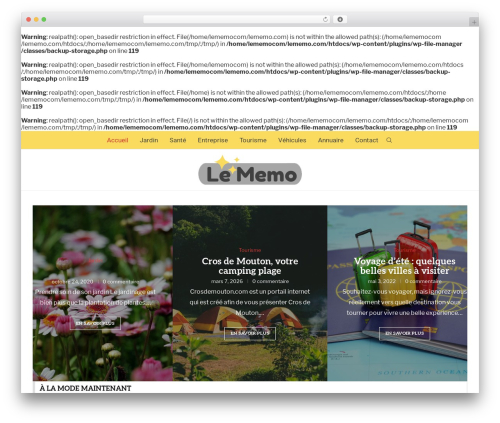Image resolution: width=500 pixels, height=423 pixels.
Task: Go to the Contact menu item
Action: click(x=366, y=140)
